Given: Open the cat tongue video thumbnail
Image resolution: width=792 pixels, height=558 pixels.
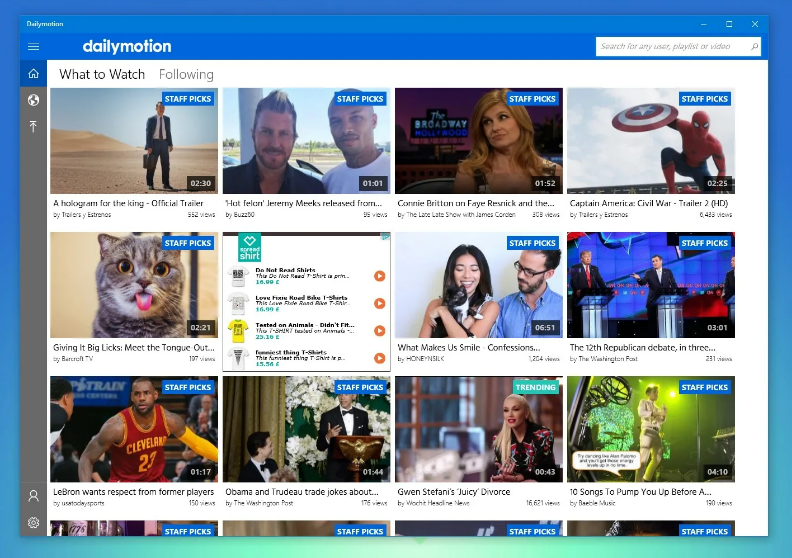Looking at the screenshot, I should click(134, 285).
